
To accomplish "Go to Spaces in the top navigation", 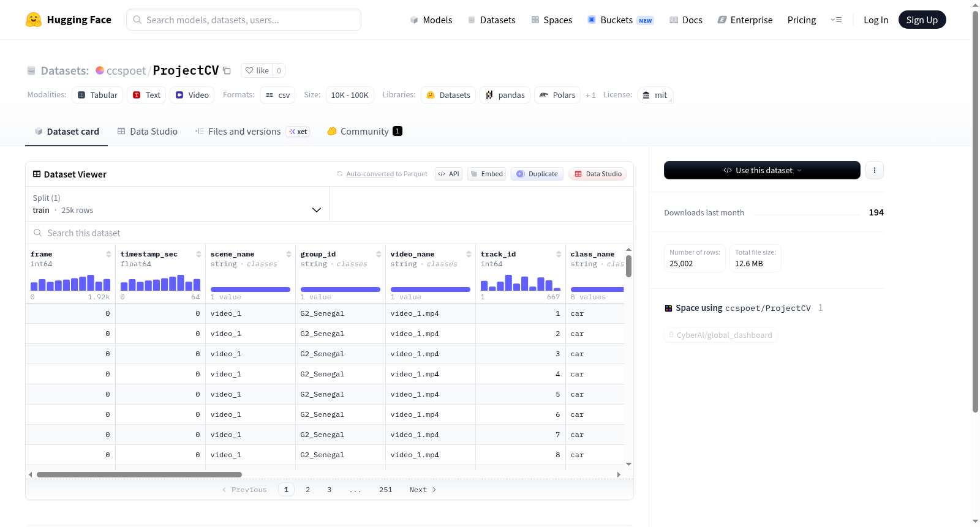I will point(551,20).
